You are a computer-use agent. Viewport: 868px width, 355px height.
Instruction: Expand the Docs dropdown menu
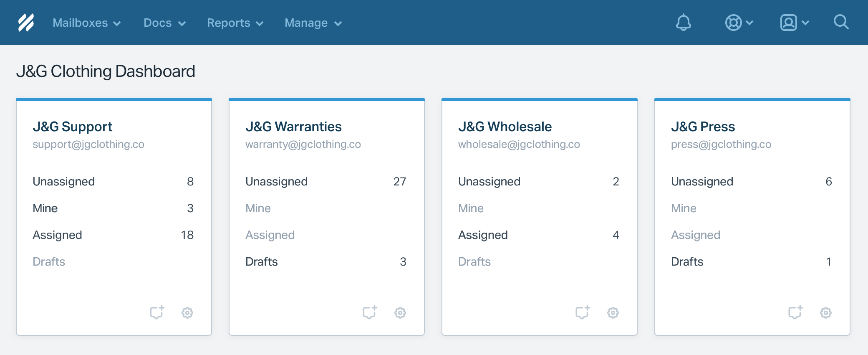click(x=164, y=23)
